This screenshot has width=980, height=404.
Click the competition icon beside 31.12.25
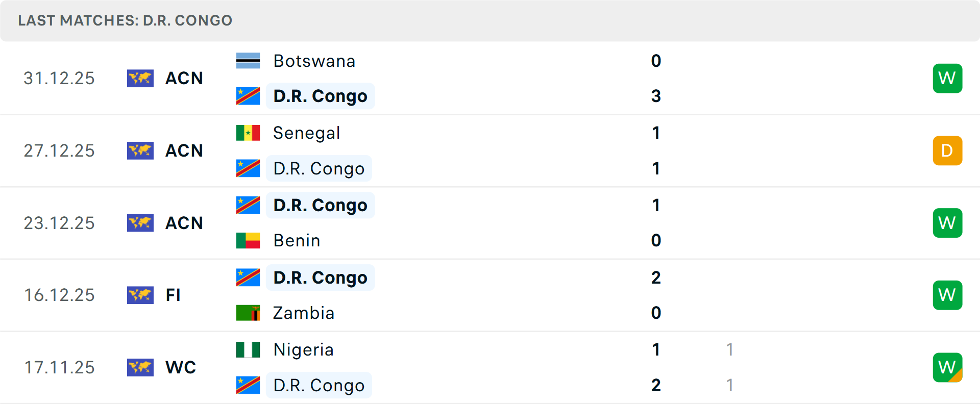[140, 78]
